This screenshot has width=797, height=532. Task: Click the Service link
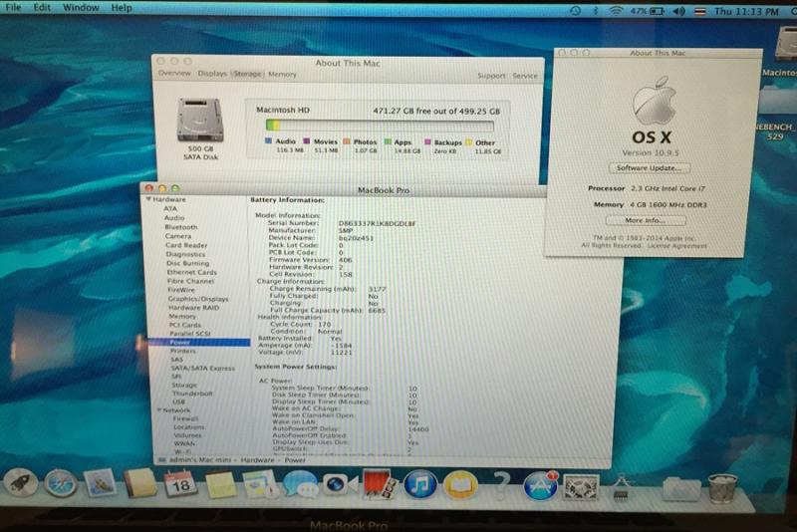525,76
